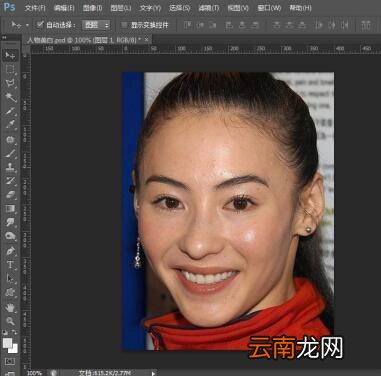Click the 100% zoom field in status bar
Image resolution: width=381 pixels, height=376 pixels.
[35, 373]
